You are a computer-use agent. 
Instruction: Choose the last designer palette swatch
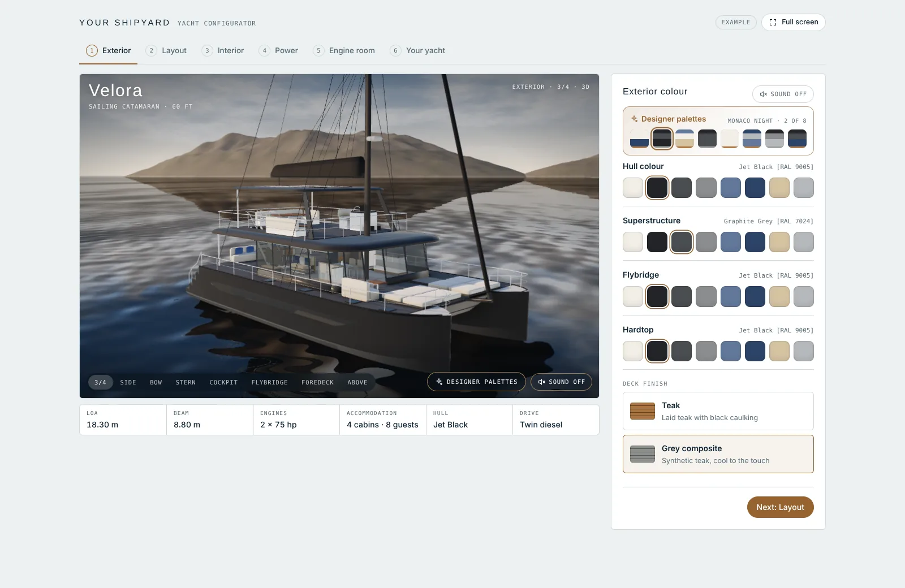coord(797,139)
